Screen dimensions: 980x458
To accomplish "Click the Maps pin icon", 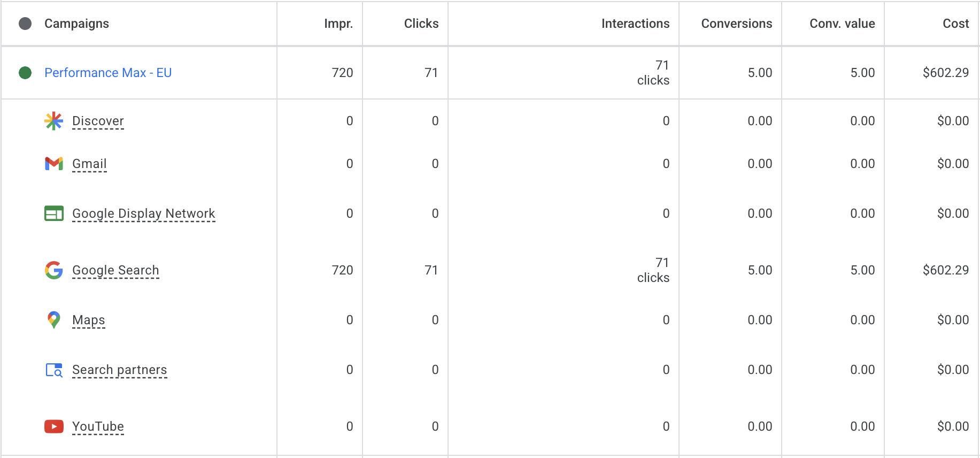I will 53,319.
